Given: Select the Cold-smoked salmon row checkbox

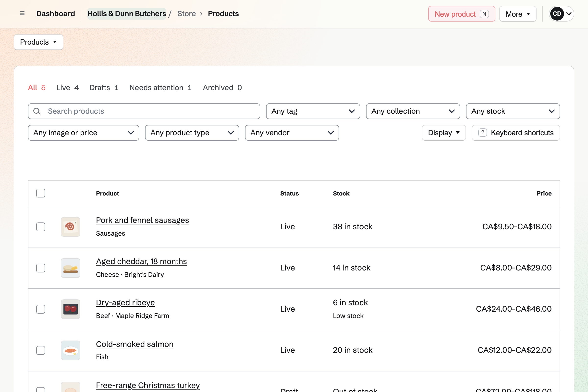Looking at the screenshot, I should (40, 350).
